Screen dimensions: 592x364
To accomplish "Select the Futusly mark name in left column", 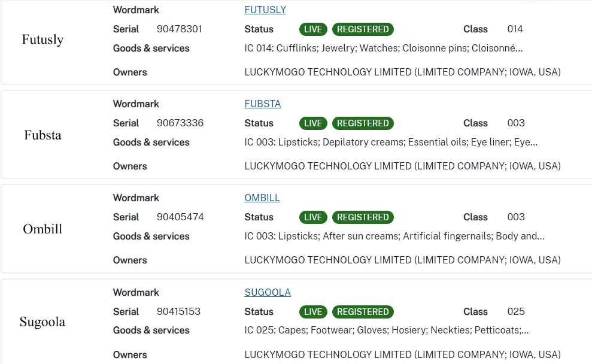I will [42, 40].
